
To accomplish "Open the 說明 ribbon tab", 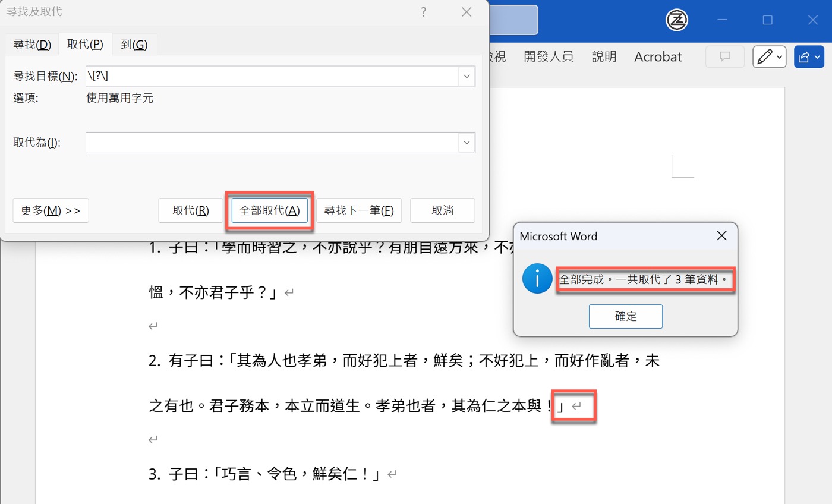I will (604, 56).
